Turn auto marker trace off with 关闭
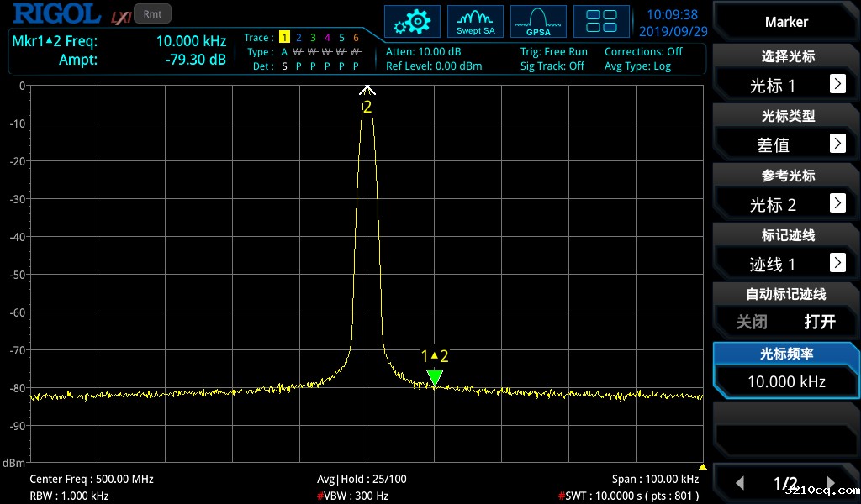The width and height of the screenshot is (861, 504). coord(752,322)
